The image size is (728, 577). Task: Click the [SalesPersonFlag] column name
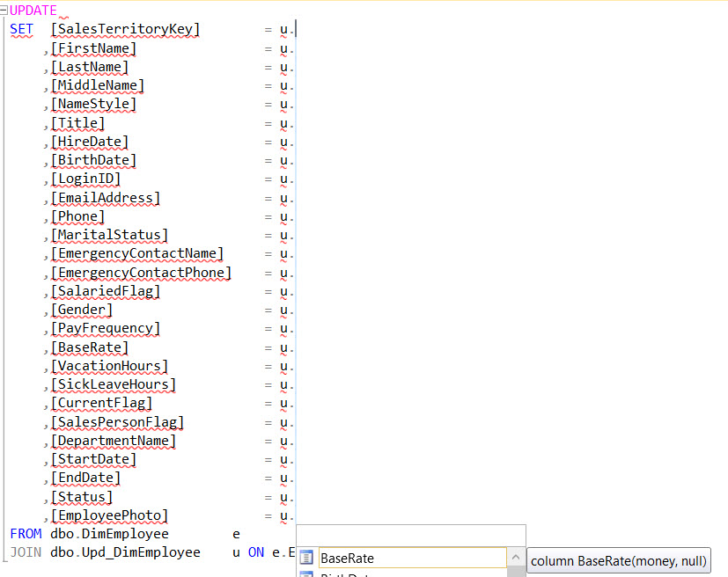(x=117, y=422)
